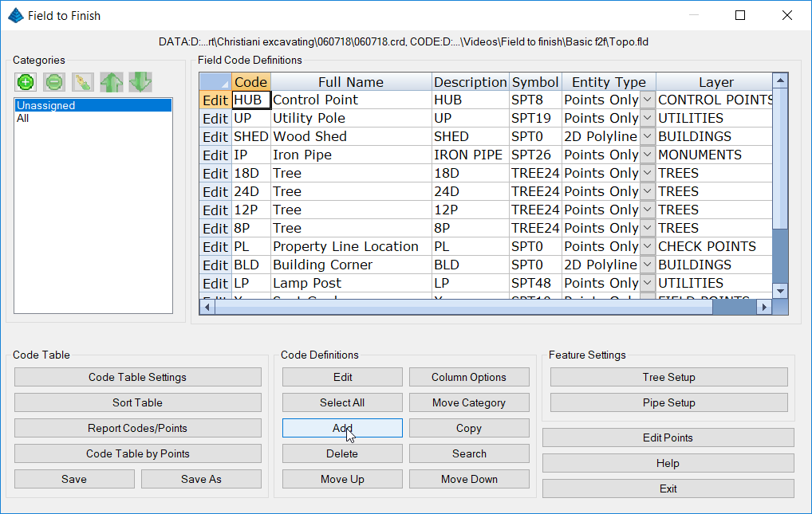This screenshot has width=812, height=514.
Task: Click the table select-all corner cell
Action: point(215,82)
